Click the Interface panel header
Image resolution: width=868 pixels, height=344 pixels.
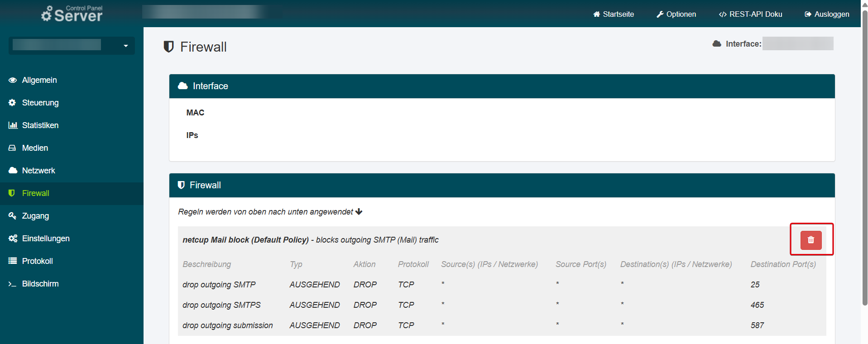click(502, 86)
